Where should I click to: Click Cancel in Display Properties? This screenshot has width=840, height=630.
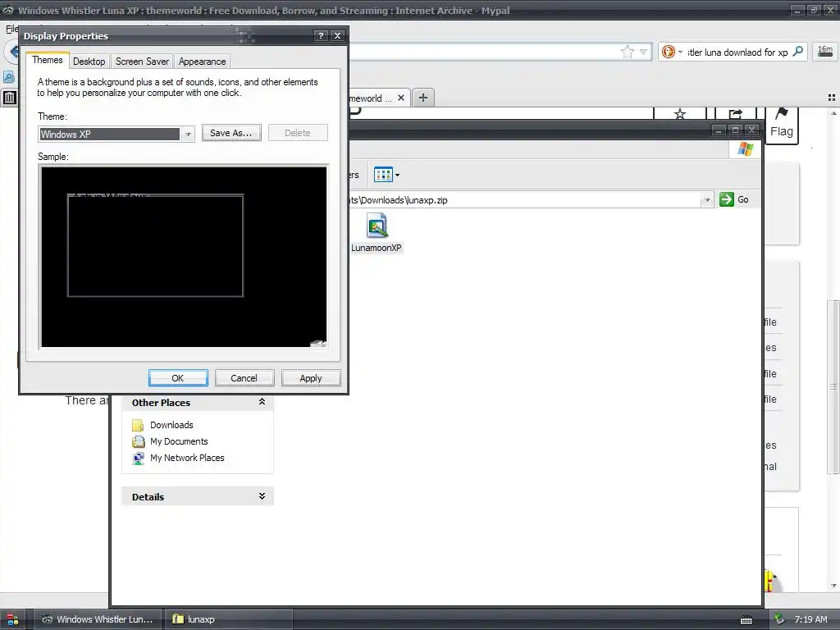(x=244, y=377)
